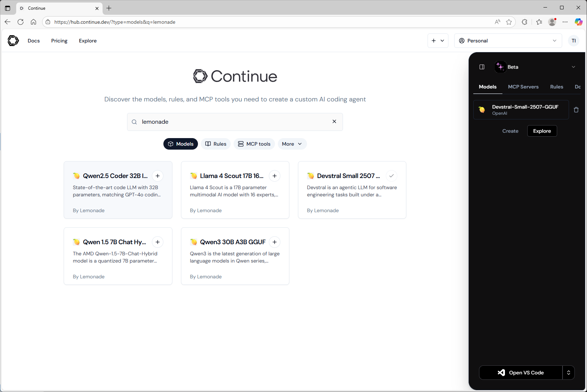This screenshot has width=587, height=392.
Task: Open the browser extensions menu
Action: coord(524,22)
